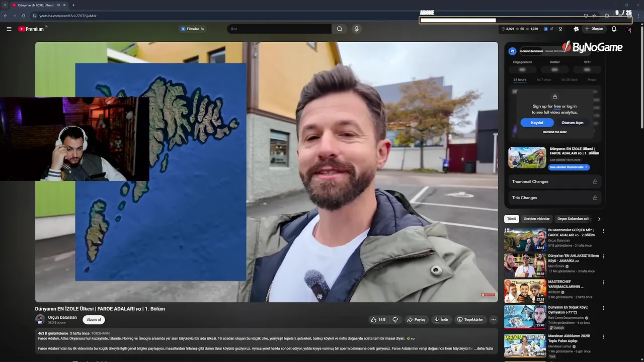This screenshot has height=362, width=644.
Task: Open Toplu Paket Açılışı video thumbnail
Action: [525, 345]
